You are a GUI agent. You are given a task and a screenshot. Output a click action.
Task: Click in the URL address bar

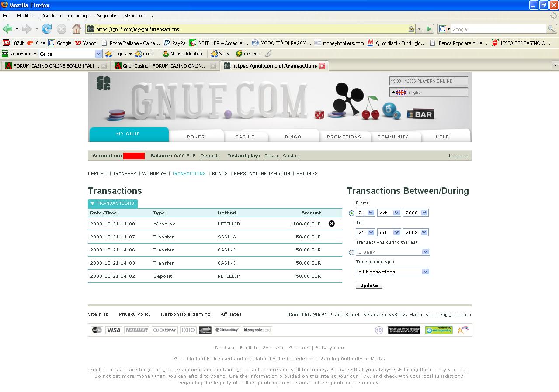click(251, 29)
